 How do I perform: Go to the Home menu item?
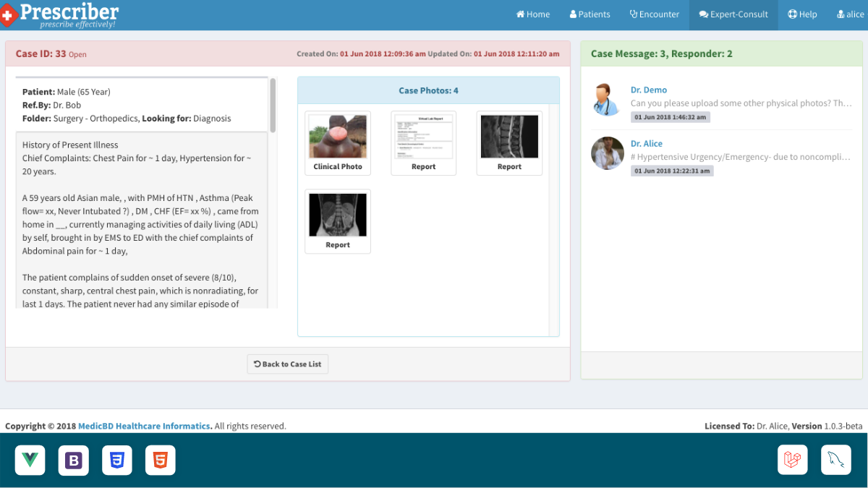[x=533, y=14]
